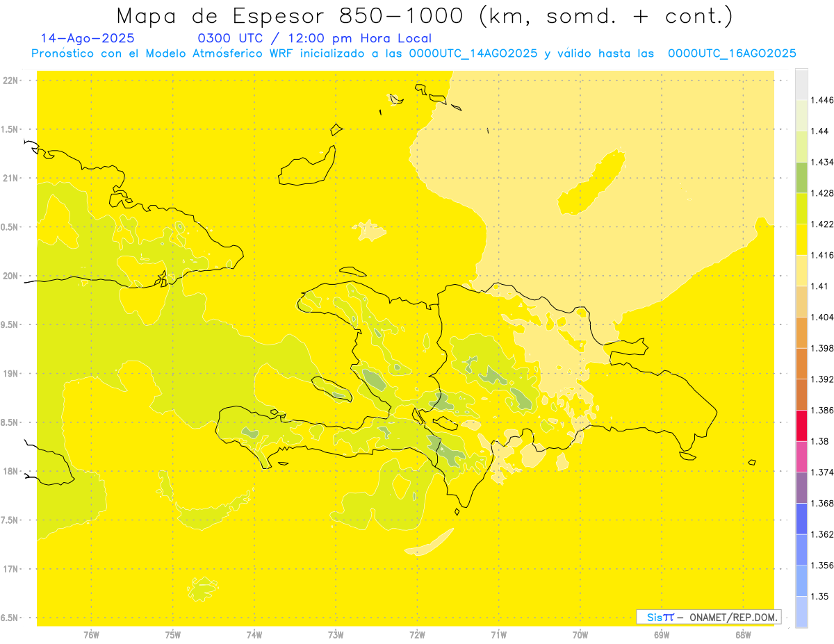
Task: Click the gray legend swatch above 1.446
Action: (x=801, y=84)
